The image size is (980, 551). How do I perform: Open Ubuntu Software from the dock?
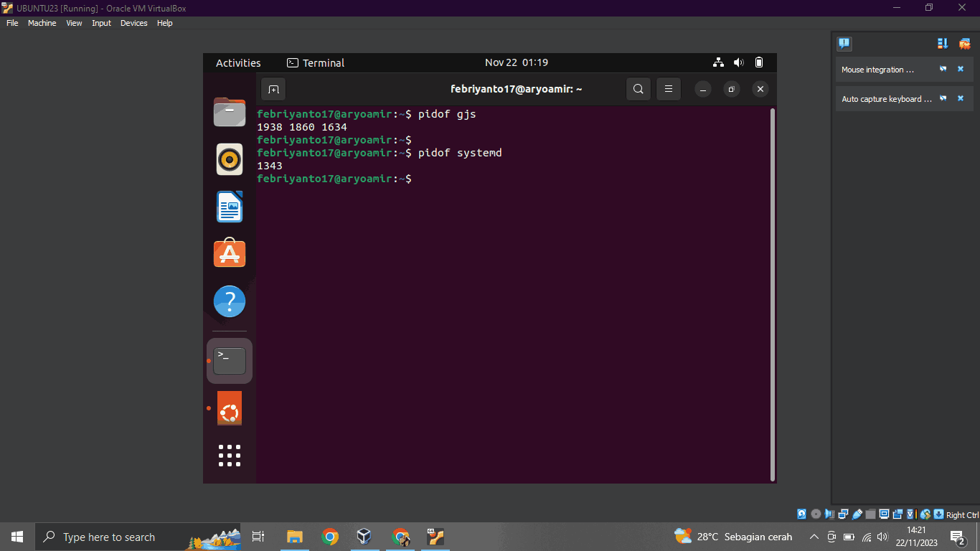(x=230, y=253)
